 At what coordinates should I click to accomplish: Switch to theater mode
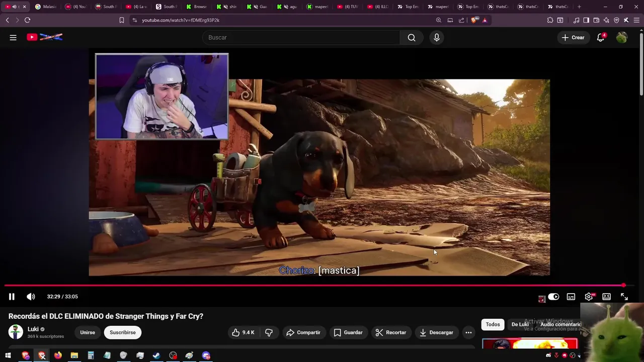click(607, 297)
